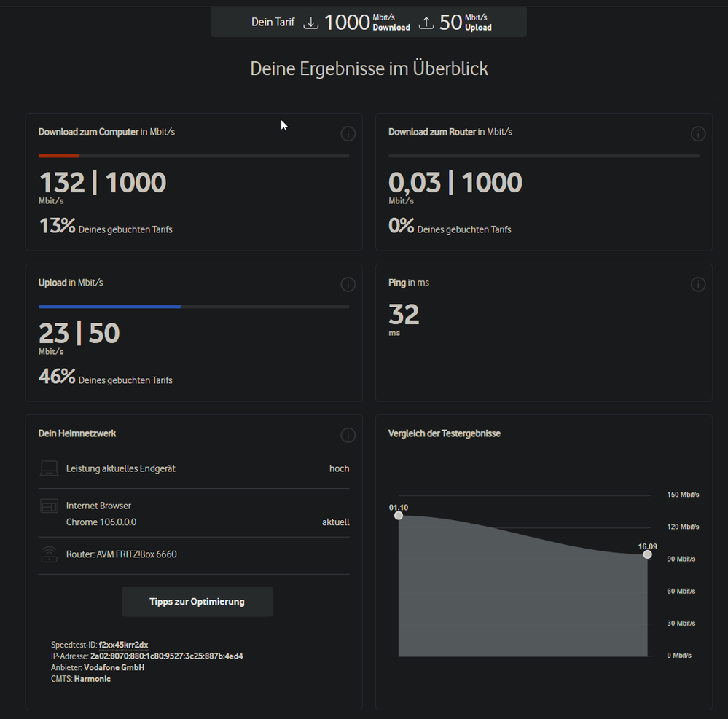728x719 pixels.
Task: Click the 1000 Mbit/s Download tariff value
Action: [367, 23]
